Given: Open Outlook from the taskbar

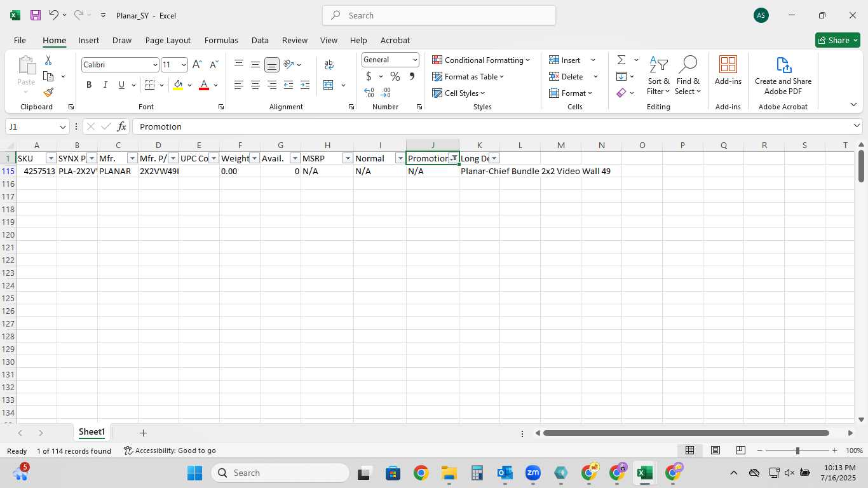Looking at the screenshot, I should (505, 473).
